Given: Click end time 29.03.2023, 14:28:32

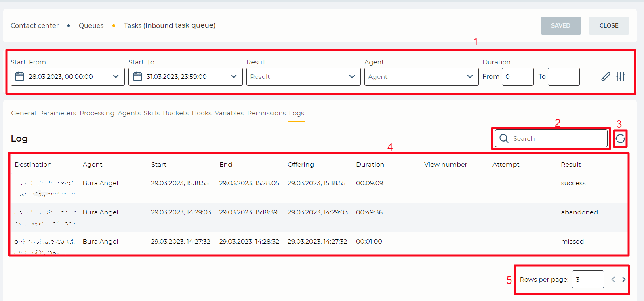Looking at the screenshot, I should tap(249, 242).
